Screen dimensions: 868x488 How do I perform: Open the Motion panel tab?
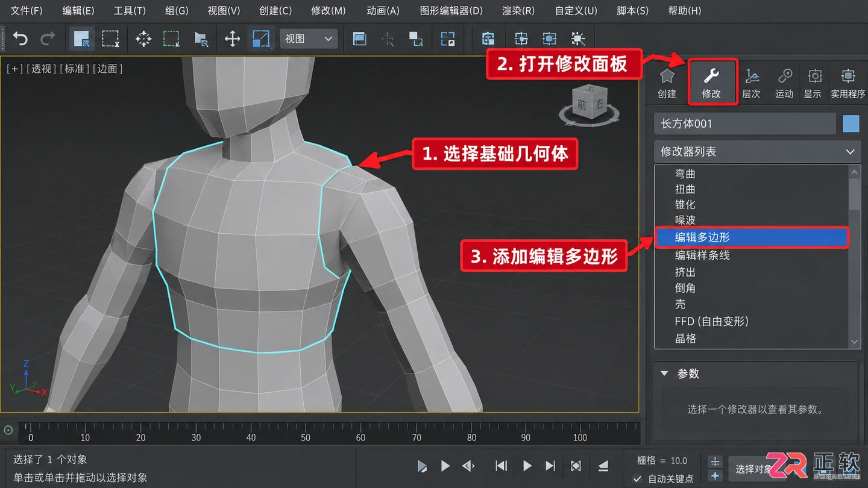784,83
